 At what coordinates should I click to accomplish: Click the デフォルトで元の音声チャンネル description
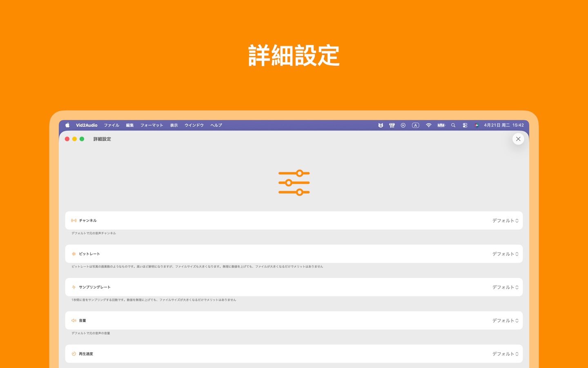coord(94,233)
